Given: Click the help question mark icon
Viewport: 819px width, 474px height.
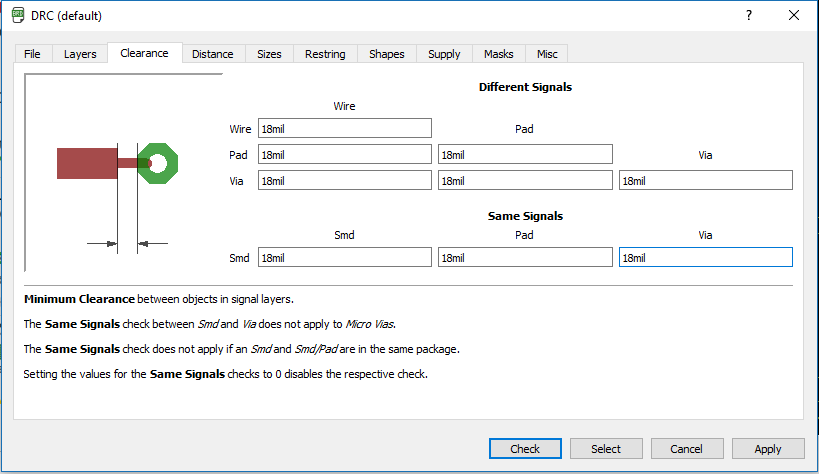Looking at the screenshot, I should coord(749,15).
